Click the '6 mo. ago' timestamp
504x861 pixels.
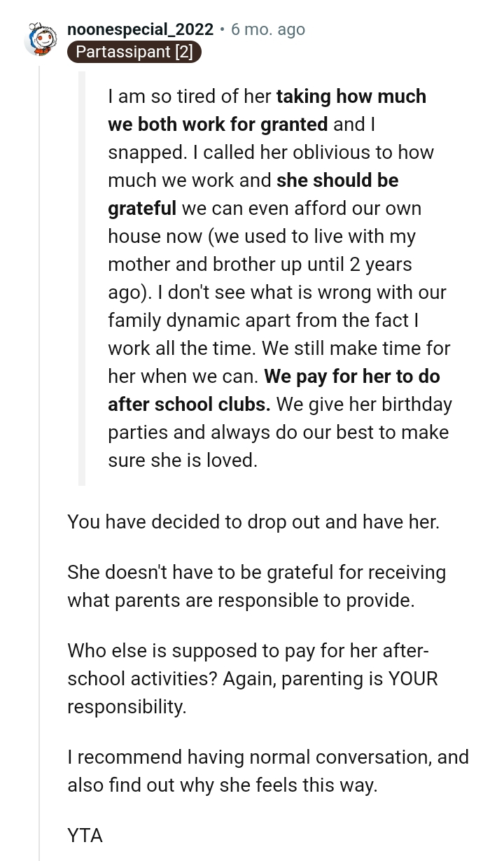point(268,29)
